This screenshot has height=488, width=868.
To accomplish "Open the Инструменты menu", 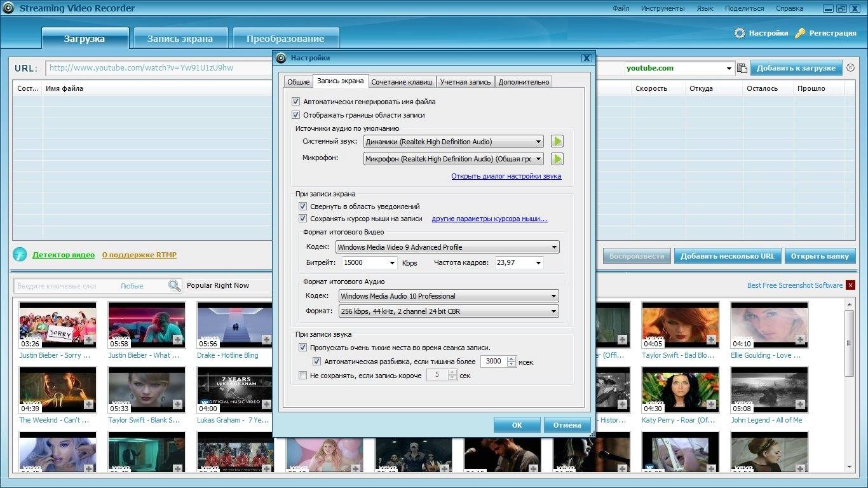I will pyautogui.click(x=663, y=8).
